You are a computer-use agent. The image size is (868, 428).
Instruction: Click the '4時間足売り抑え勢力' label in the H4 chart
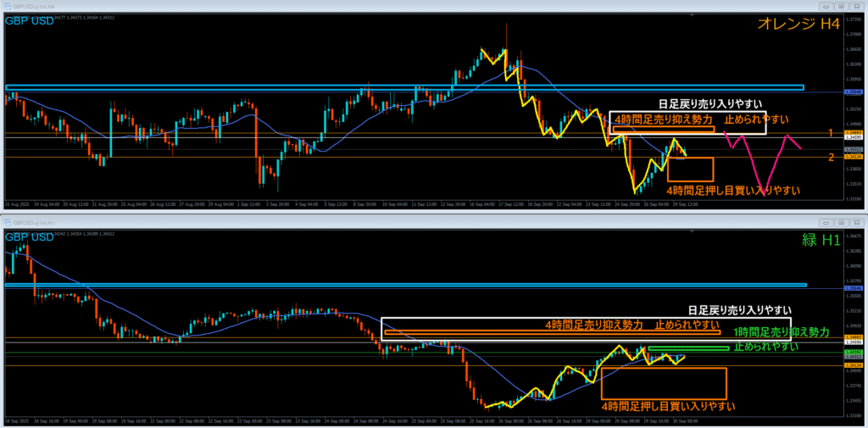point(663,119)
